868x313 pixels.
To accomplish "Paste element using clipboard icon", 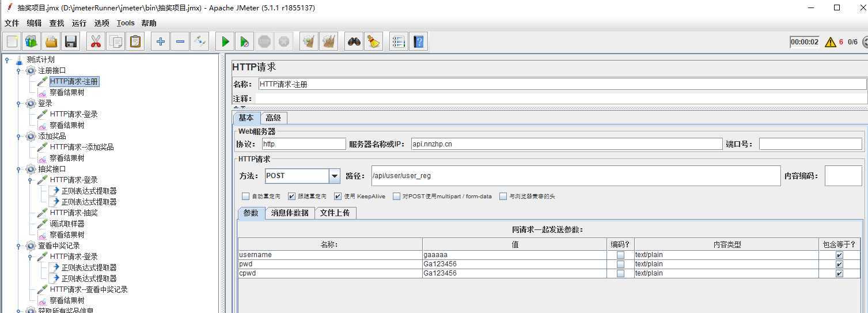I will [135, 42].
